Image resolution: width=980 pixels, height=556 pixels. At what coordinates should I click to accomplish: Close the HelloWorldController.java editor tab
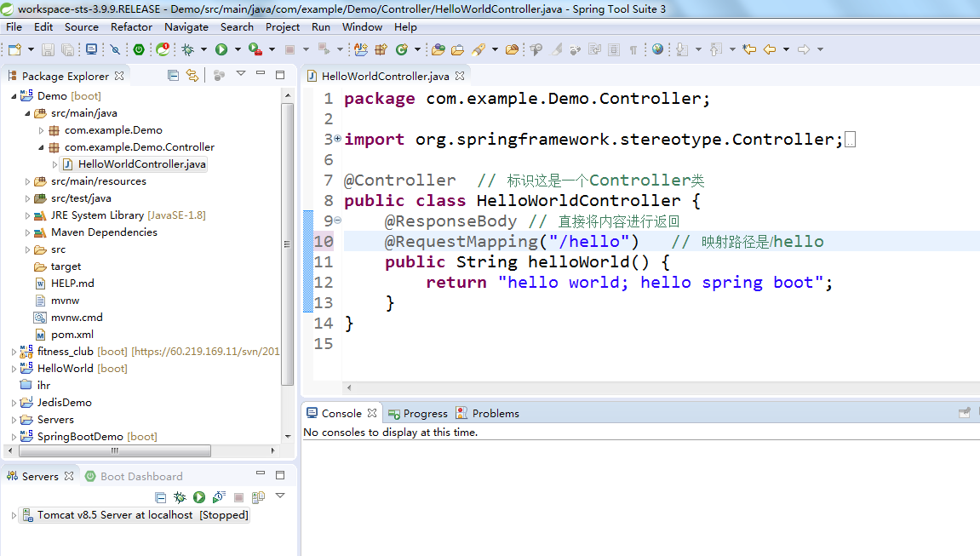click(x=460, y=76)
